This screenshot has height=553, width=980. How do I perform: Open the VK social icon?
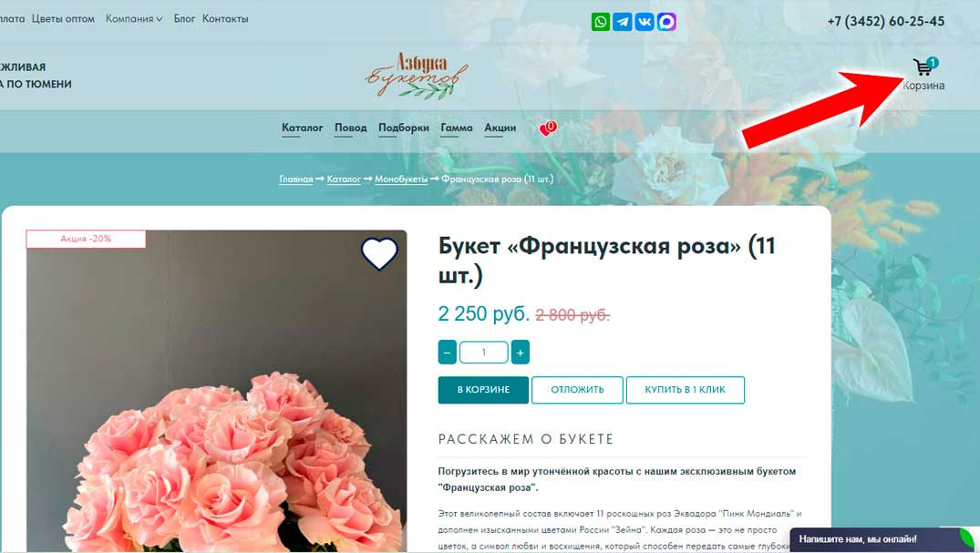(645, 22)
